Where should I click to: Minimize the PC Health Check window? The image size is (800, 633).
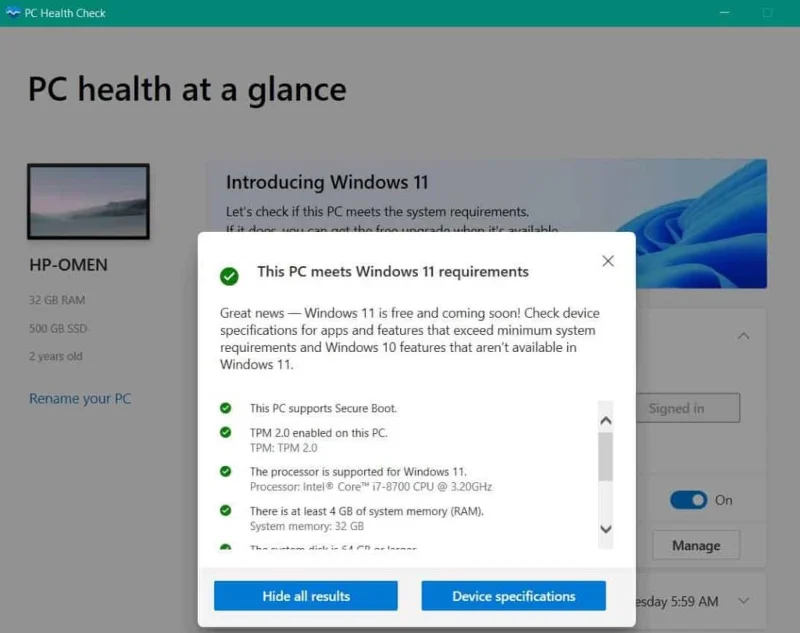[724, 12]
